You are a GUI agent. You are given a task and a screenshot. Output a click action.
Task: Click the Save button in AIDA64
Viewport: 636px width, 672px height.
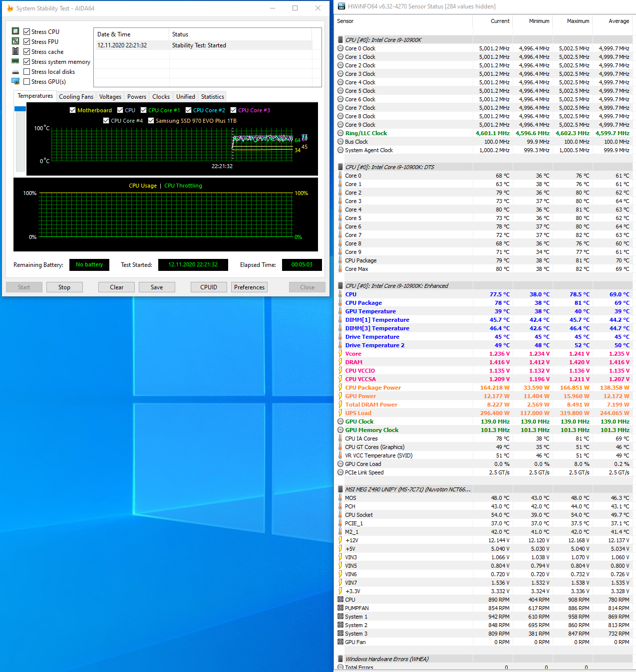[157, 287]
